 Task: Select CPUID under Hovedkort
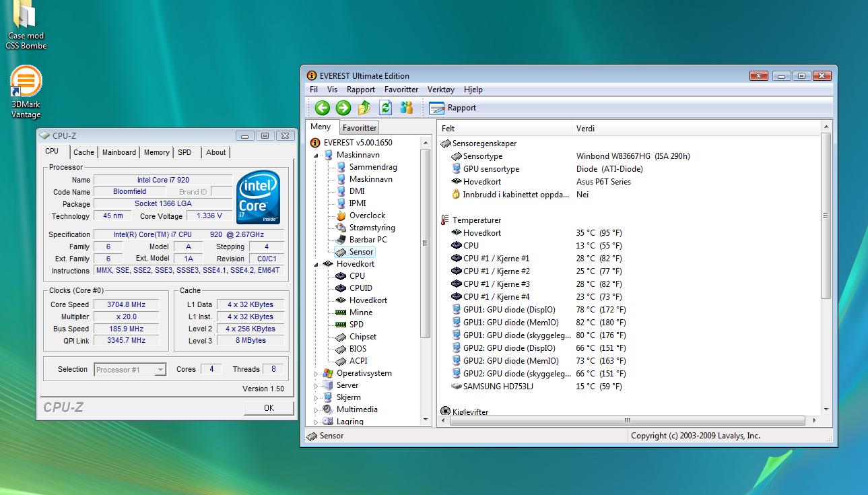pos(354,288)
